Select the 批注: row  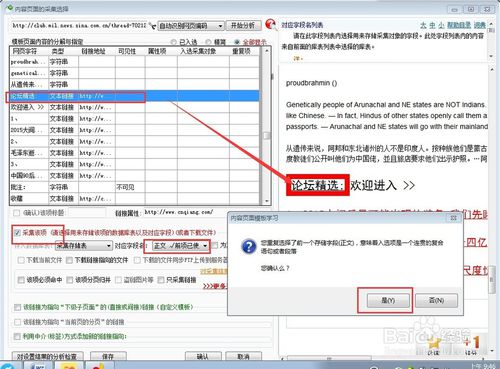(135, 187)
